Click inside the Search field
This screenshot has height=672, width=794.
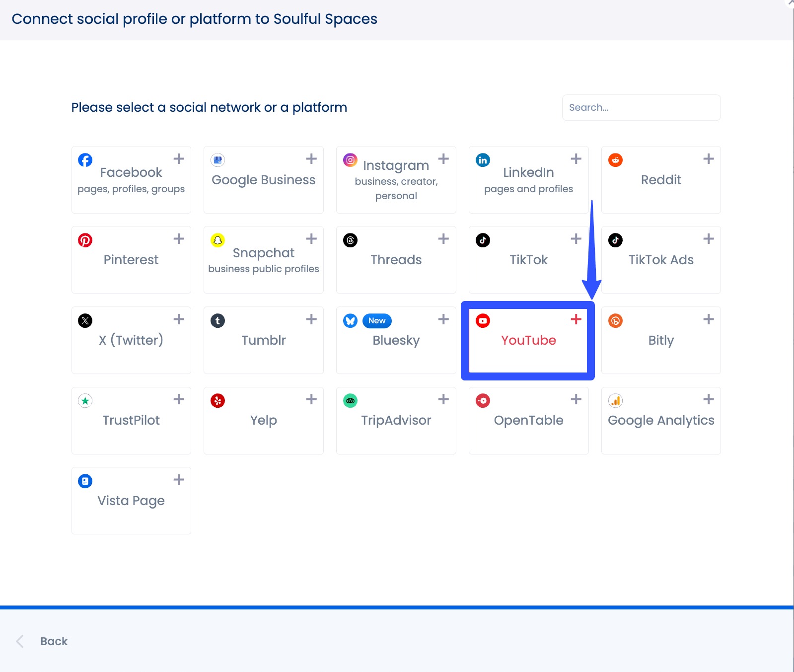click(x=641, y=107)
